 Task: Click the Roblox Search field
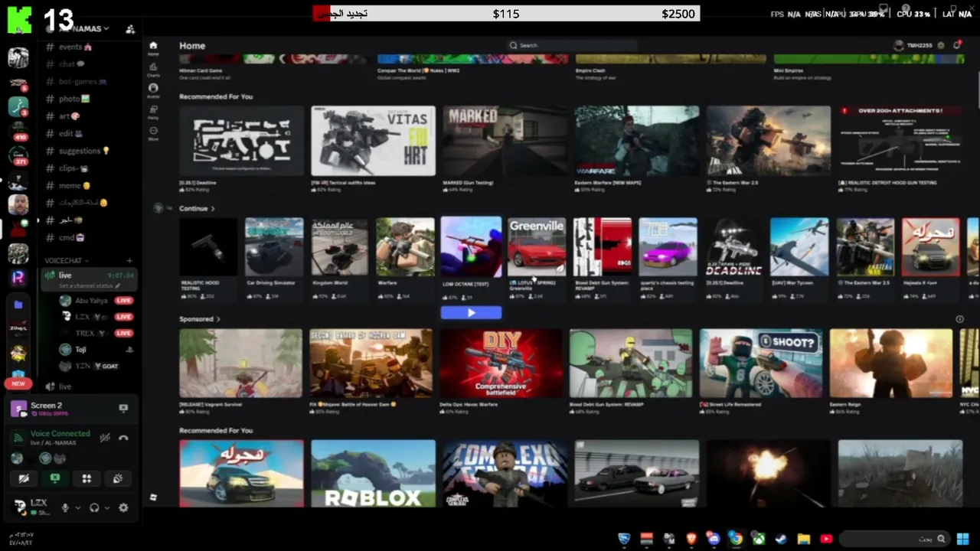pos(571,46)
